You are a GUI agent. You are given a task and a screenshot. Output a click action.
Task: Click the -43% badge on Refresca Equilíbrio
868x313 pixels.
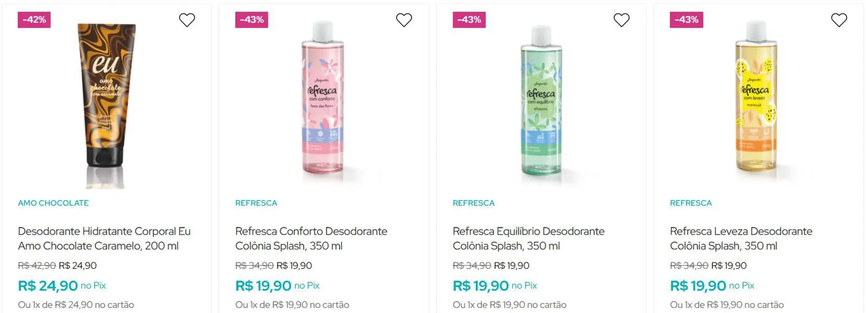pyautogui.click(x=469, y=19)
